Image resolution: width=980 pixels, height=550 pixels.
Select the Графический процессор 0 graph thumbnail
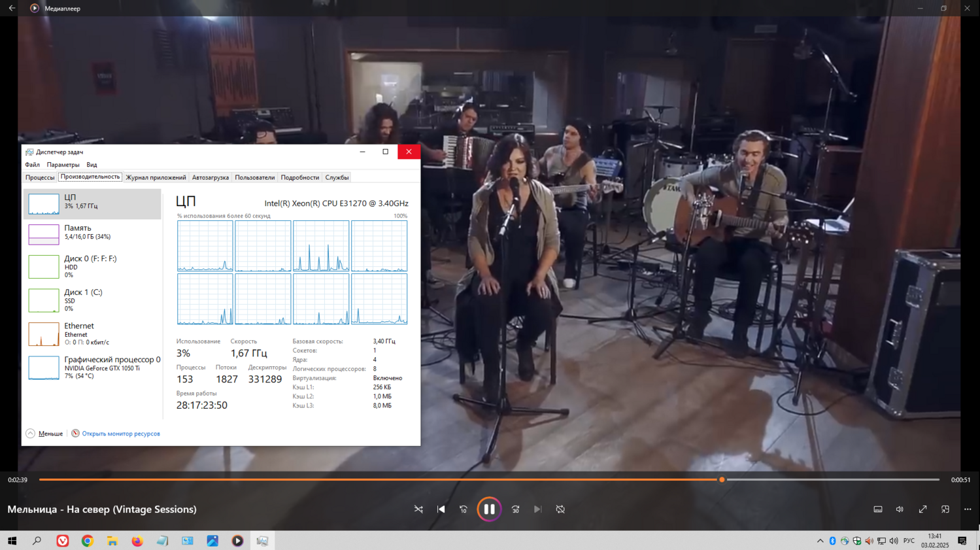44,368
